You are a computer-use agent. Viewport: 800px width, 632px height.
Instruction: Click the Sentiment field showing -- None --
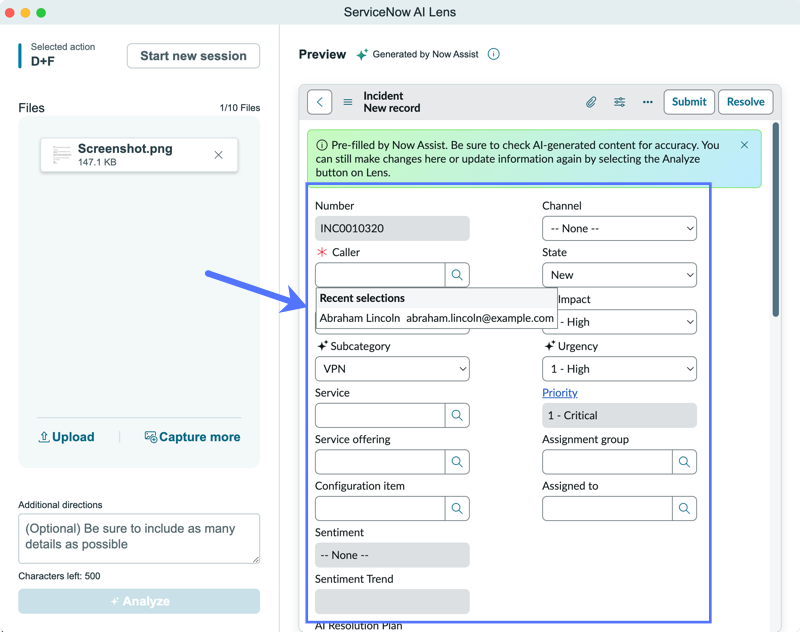point(392,555)
